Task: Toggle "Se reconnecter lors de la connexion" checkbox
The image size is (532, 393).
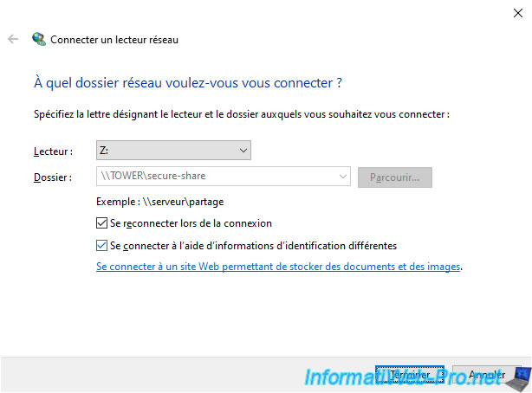Action: (103, 223)
